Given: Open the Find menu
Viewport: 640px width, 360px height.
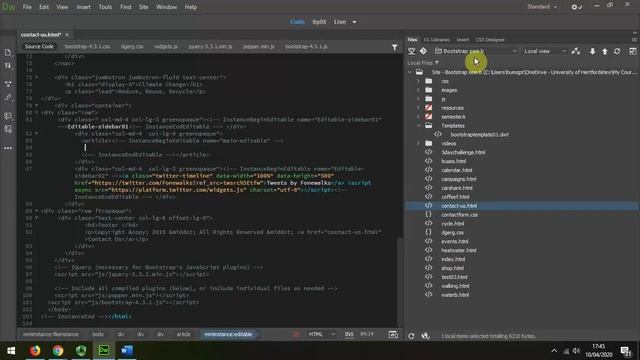Looking at the screenshot, I should 125,7.
